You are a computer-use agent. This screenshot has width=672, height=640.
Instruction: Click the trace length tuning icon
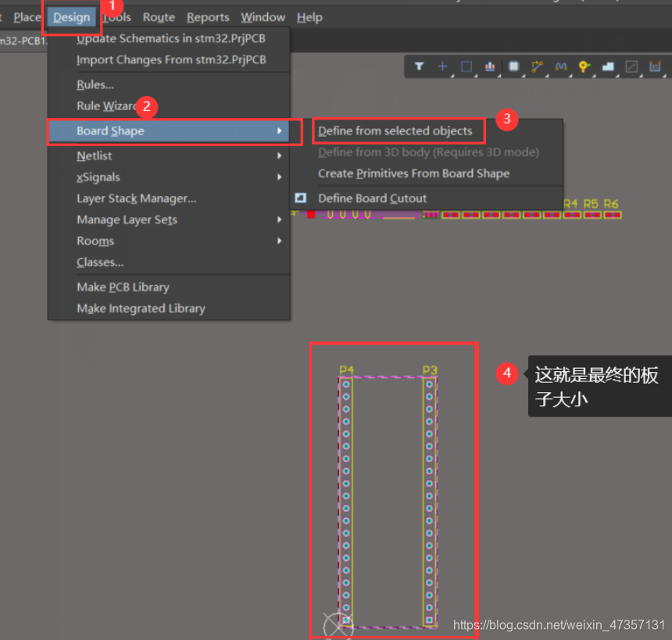click(x=561, y=66)
